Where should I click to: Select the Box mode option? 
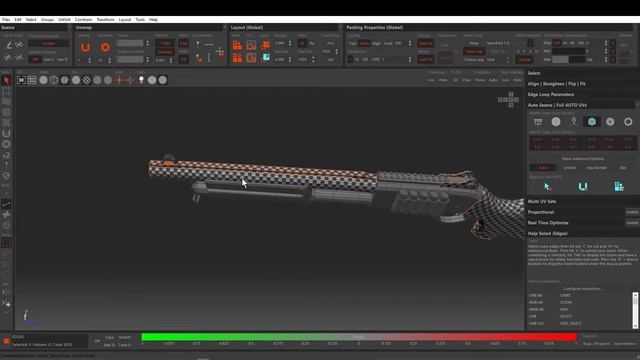click(x=623, y=168)
